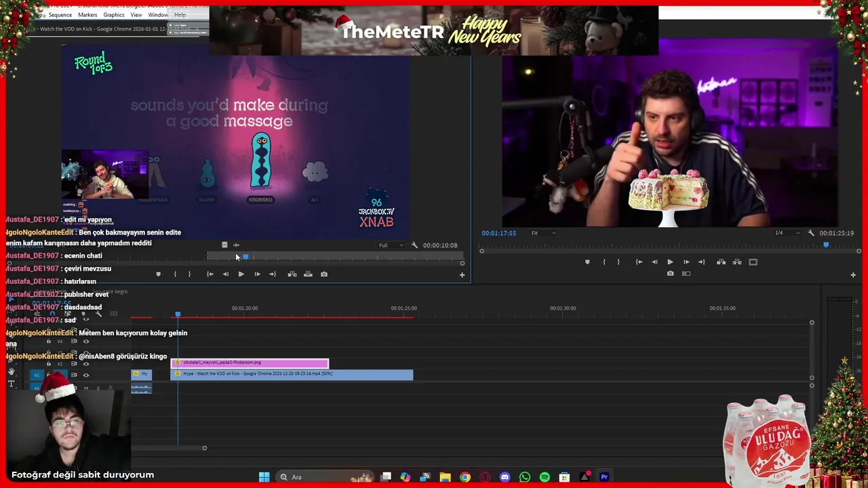Open Markers menu
Image resolution: width=868 pixels, height=488 pixels.
[87, 15]
